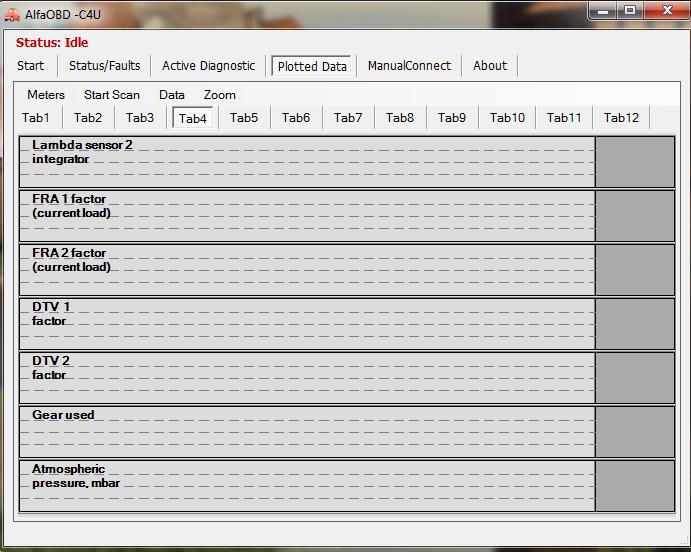Open the Zoom menu
The width and height of the screenshot is (691, 552).
[219, 95]
